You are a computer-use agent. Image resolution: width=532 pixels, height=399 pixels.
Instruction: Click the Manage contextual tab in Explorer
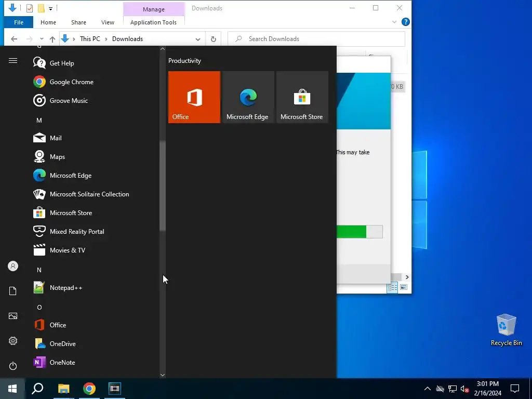coord(154,9)
